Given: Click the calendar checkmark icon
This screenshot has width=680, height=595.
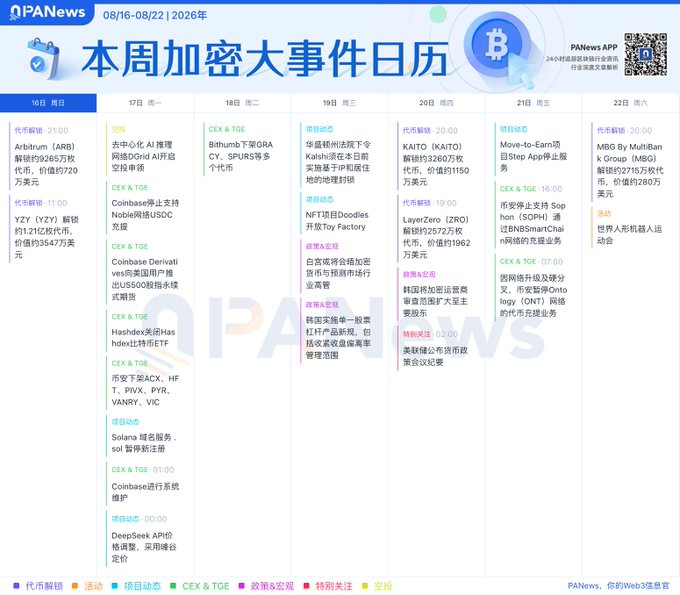Looking at the screenshot, I should point(42,59).
